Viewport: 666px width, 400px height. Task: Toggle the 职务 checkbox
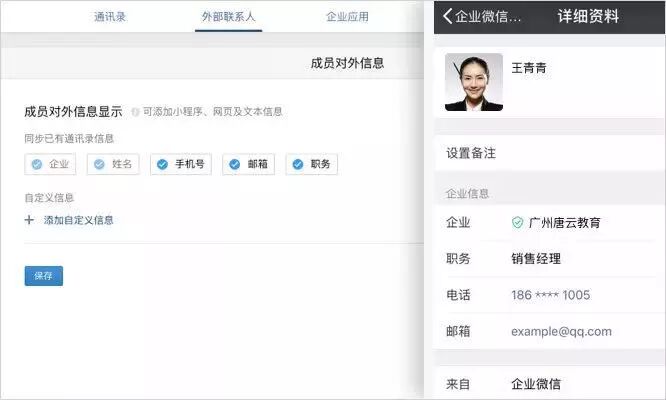pyautogui.click(x=298, y=165)
